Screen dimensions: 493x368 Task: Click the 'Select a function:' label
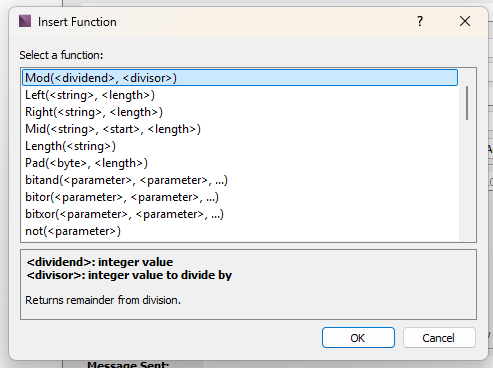[x=61, y=55]
